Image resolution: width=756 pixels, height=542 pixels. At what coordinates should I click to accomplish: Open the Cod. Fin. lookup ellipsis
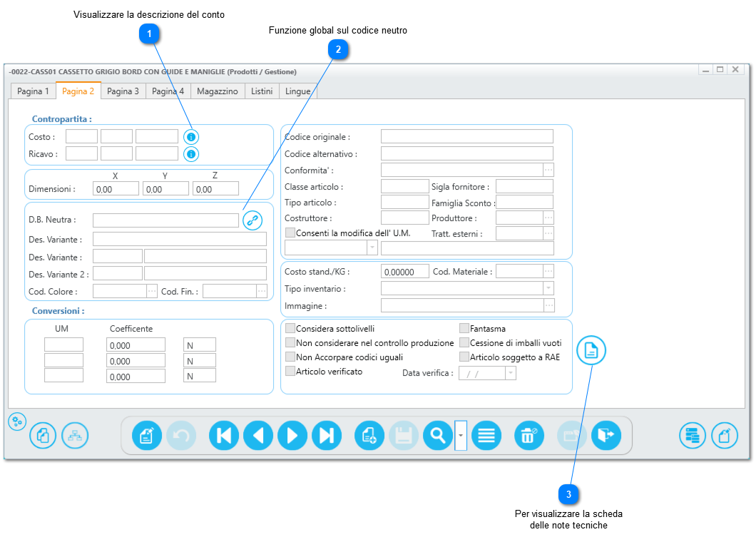[262, 291]
